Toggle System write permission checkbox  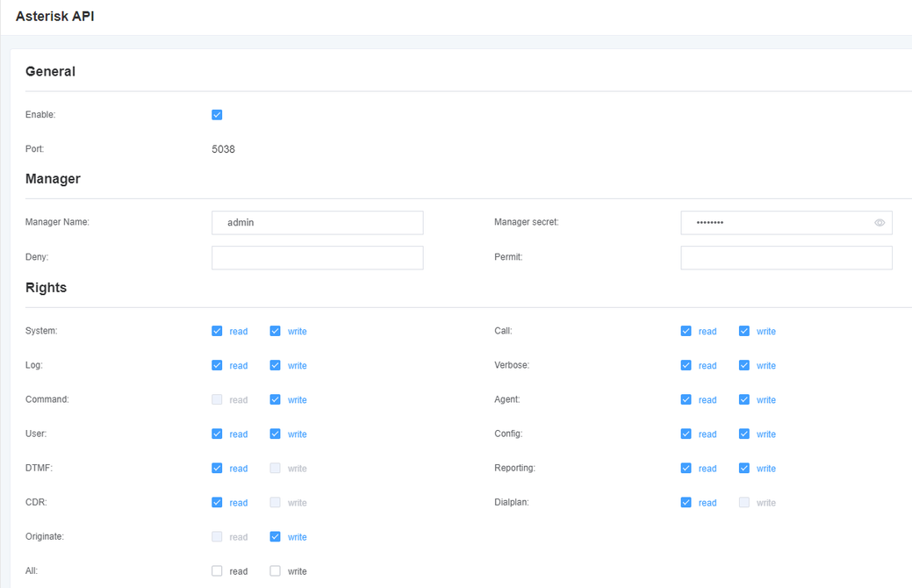click(275, 331)
